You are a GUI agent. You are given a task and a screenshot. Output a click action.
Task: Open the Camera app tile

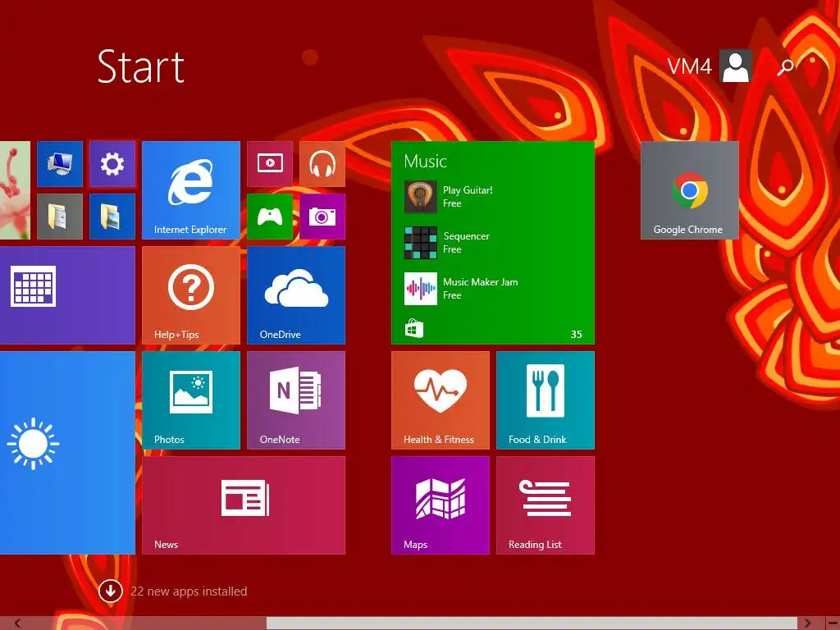[x=322, y=217]
